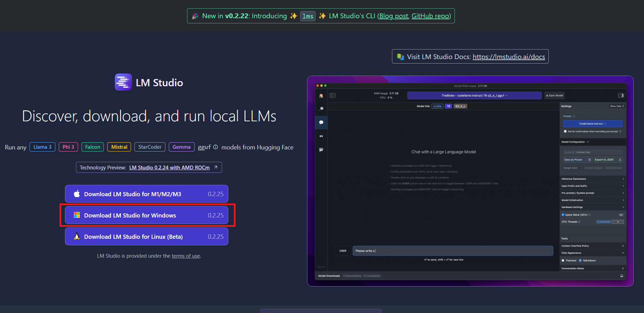
Task: Open the Blog post link in the banner
Action: tap(394, 16)
